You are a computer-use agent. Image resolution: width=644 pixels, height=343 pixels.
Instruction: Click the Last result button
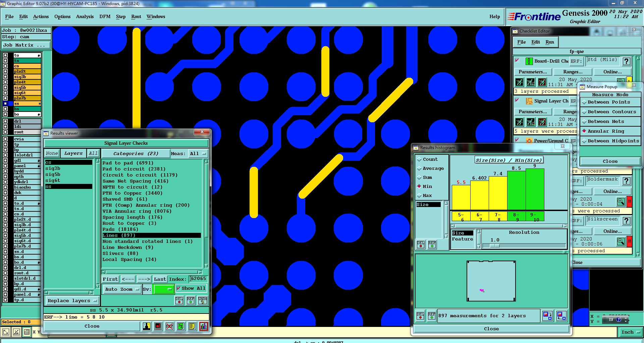coord(160,279)
